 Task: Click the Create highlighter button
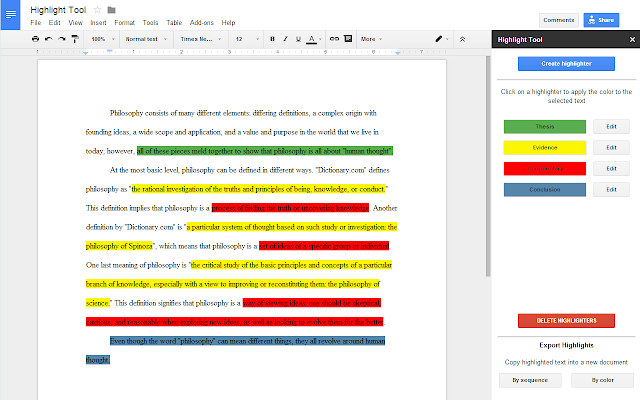(566, 64)
